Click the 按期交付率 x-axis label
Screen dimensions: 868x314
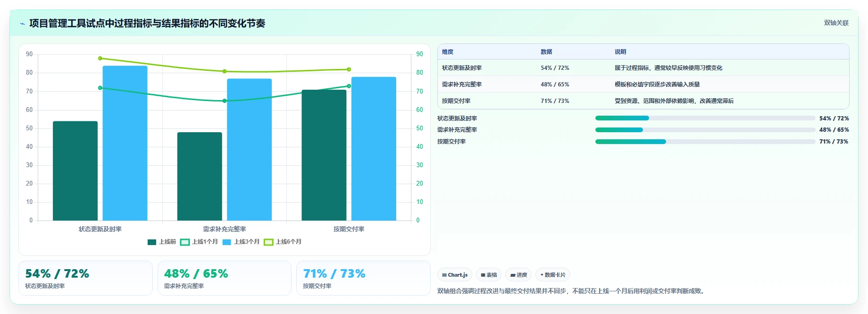click(349, 229)
